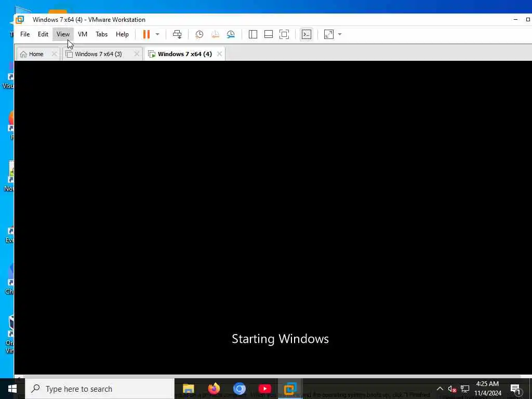This screenshot has height=399, width=532.
Task: Pause the virtual machine with the orange button
Action: click(146, 34)
